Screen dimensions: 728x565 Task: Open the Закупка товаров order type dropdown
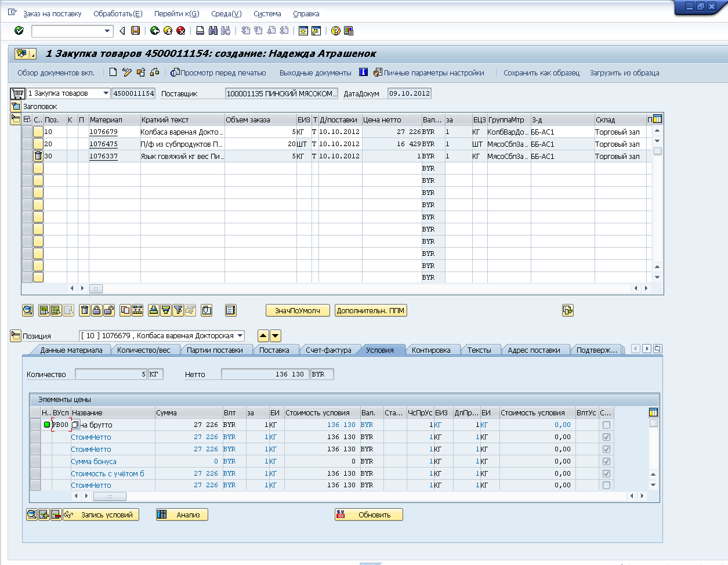click(x=106, y=93)
